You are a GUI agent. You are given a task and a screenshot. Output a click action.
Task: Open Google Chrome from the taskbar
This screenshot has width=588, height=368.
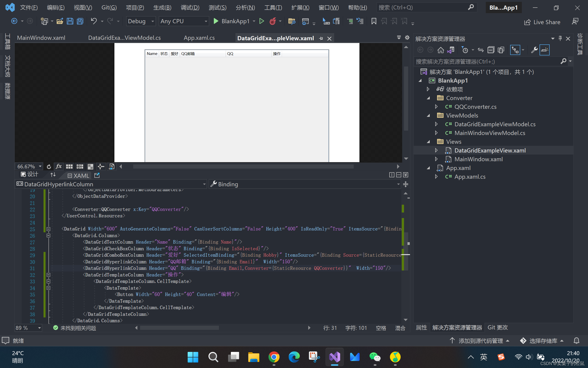(274, 357)
